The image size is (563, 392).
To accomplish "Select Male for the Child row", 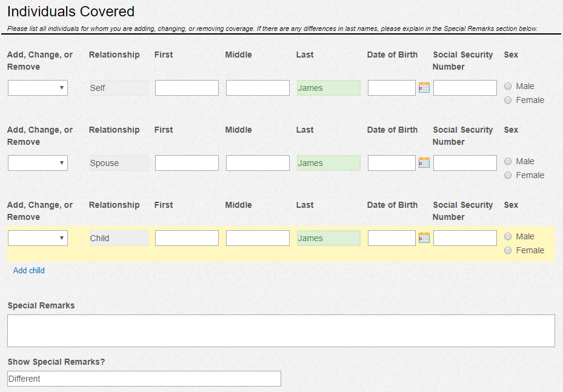I will (x=508, y=236).
